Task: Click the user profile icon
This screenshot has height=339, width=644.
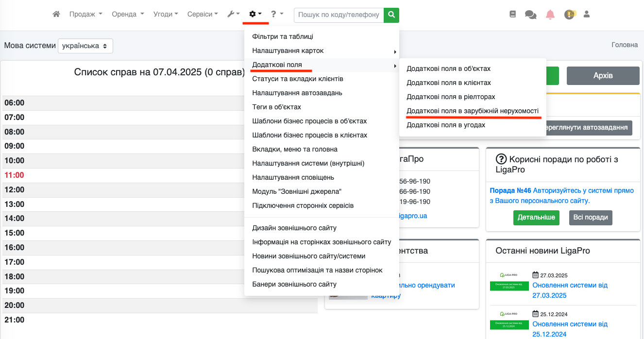Action: point(586,15)
